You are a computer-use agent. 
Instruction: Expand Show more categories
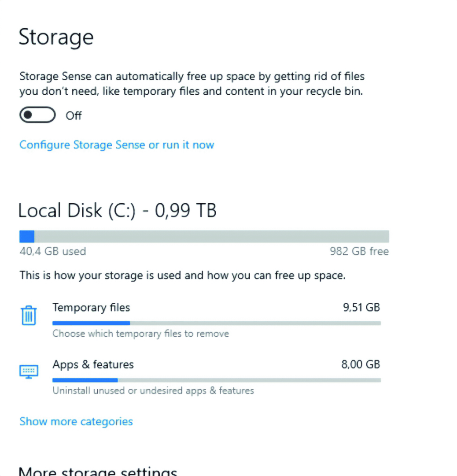pos(76,421)
